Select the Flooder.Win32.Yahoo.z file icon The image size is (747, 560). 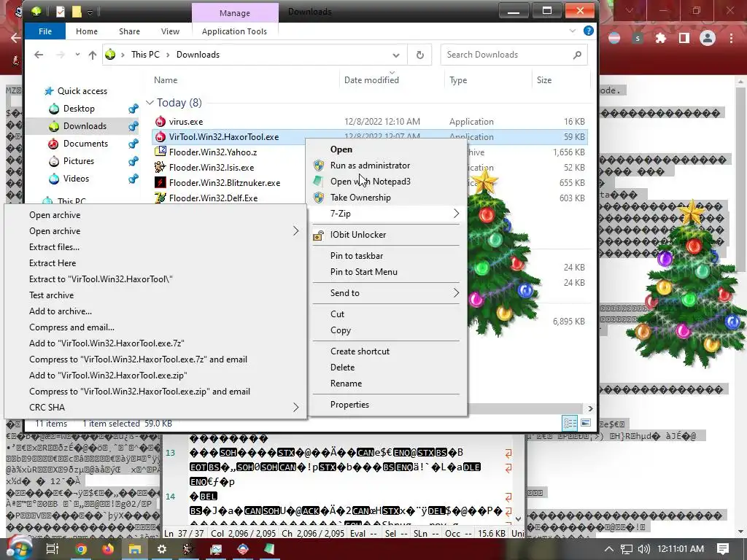pos(160,152)
